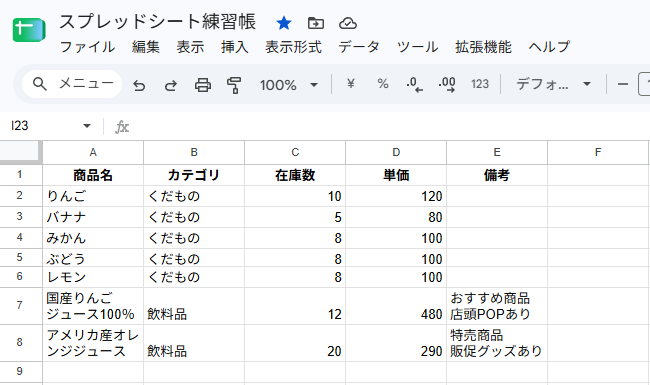This screenshot has width=650, height=385.
Task: Open the 表示形式 menu
Action: pyautogui.click(x=293, y=47)
